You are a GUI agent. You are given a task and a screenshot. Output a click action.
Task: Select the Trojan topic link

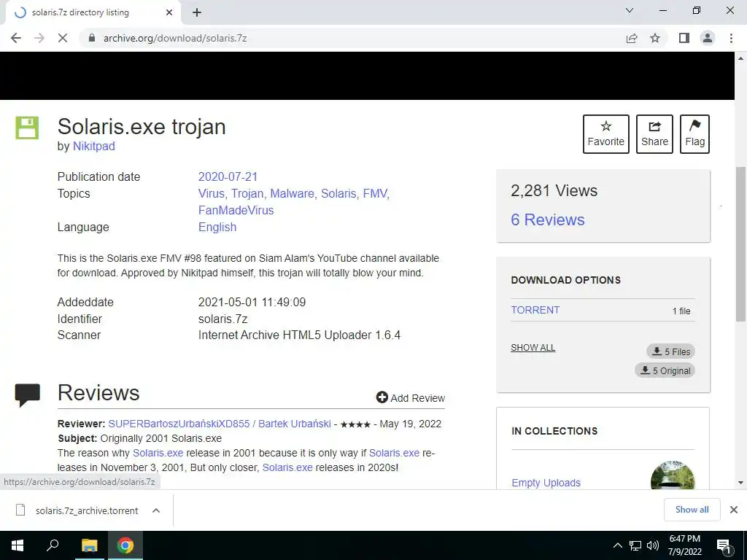coord(247,193)
